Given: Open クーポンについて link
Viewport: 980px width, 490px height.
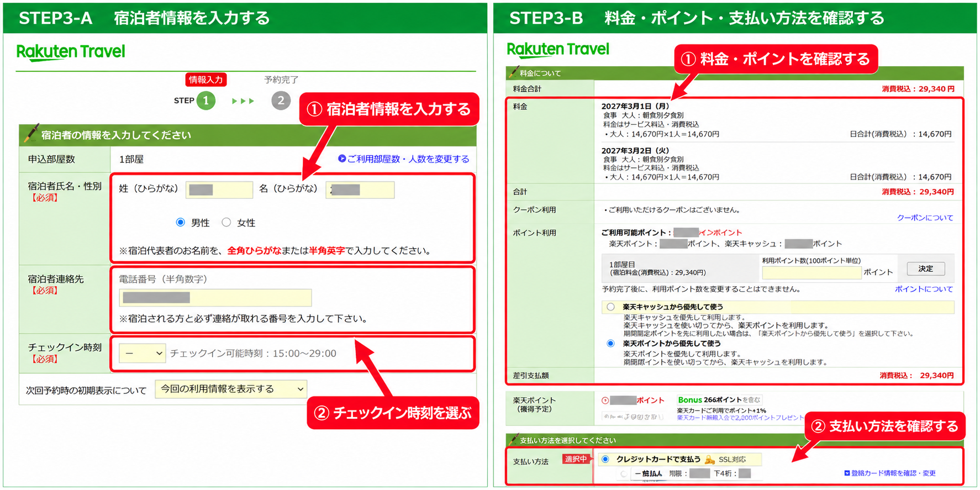Looking at the screenshot, I should [925, 218].
